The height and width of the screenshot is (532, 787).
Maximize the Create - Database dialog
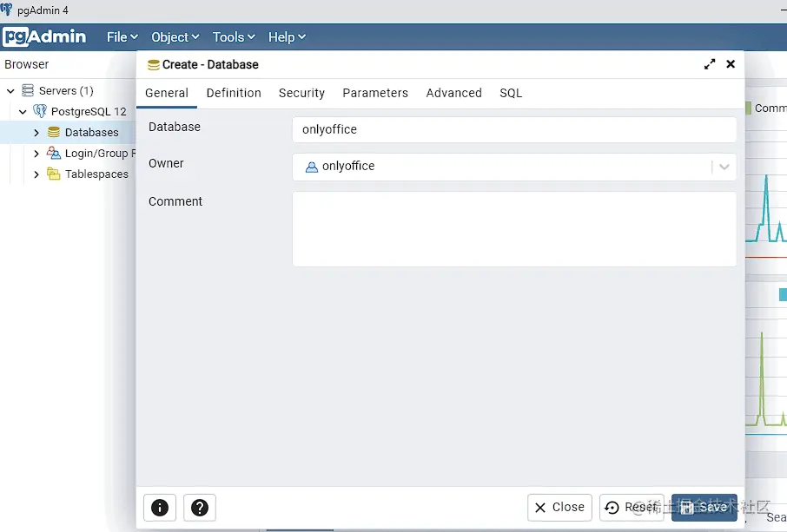[x=710, y=64]
